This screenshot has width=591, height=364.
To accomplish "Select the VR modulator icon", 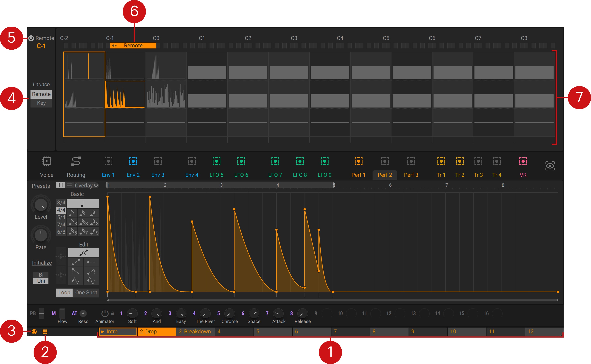I will point(523,161).
